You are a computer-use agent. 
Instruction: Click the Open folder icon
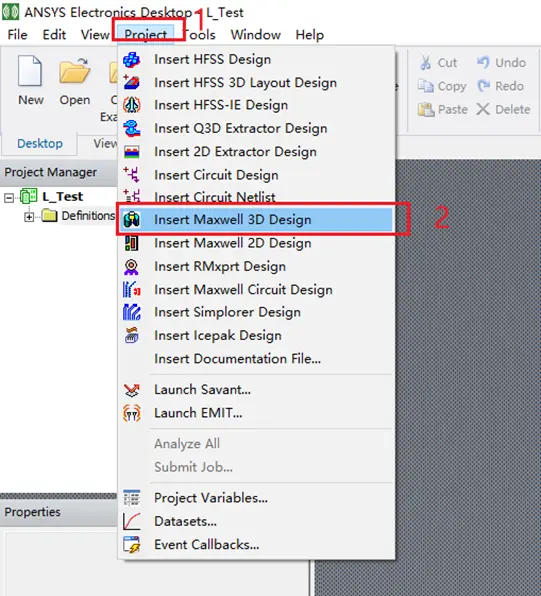(75, 70)
